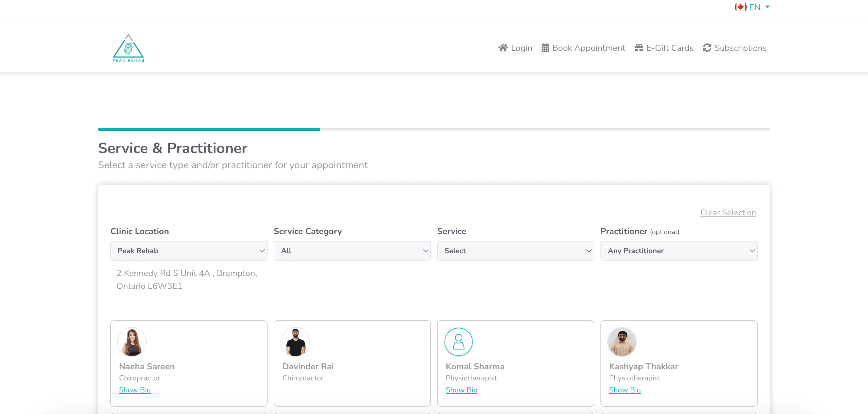868x414 pixels.
Task: Click the Peak Rehab logo
Action: click(128, 48)
